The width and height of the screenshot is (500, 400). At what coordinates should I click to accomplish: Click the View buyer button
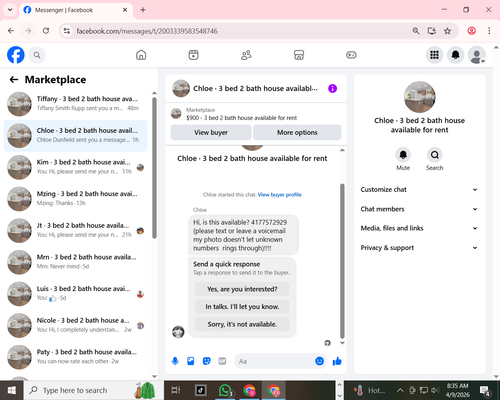tap(211, 132)
